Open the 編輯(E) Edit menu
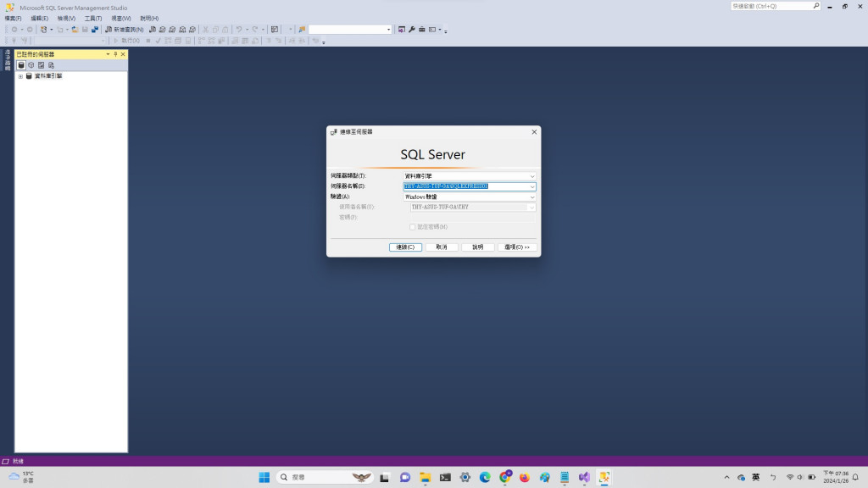This screenshot has height=488, width=868. pos(39,19)
